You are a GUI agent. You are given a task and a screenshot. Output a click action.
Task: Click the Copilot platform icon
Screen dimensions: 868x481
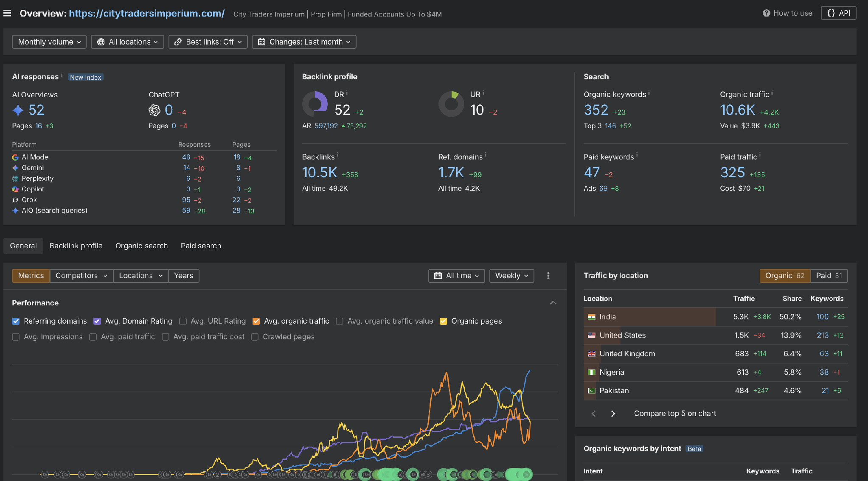[15, 189]
